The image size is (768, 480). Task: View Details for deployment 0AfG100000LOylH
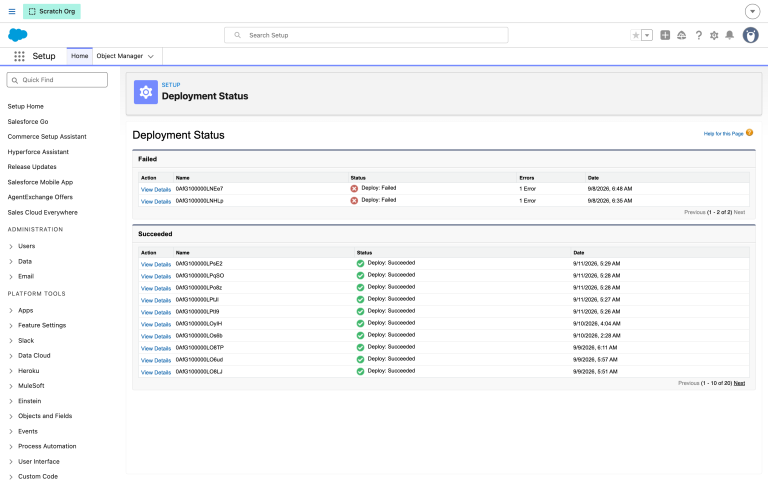(x=156, y=324)
